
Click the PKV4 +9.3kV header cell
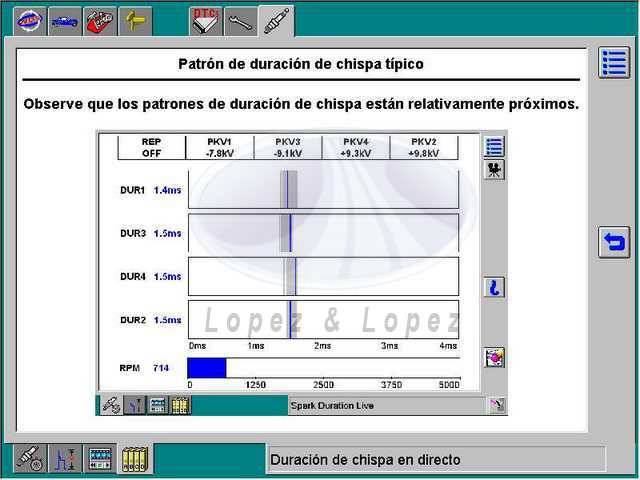click(356, 147)
